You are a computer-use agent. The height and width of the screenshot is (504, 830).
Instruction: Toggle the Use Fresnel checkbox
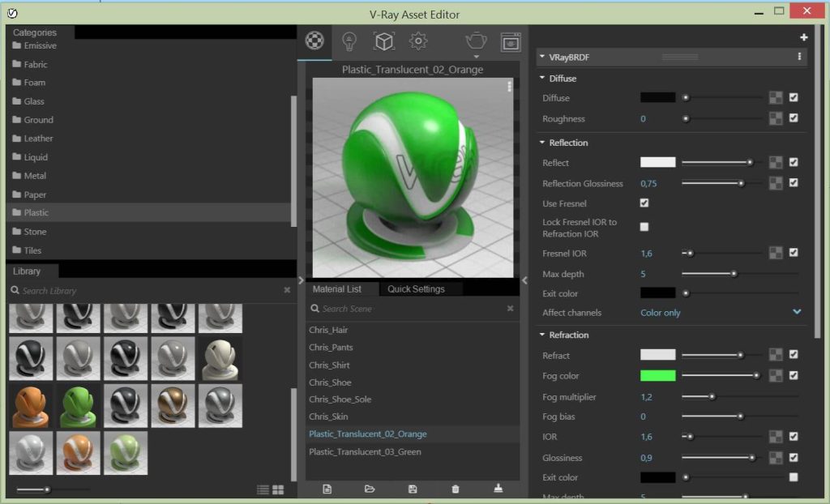coord(644,203)
